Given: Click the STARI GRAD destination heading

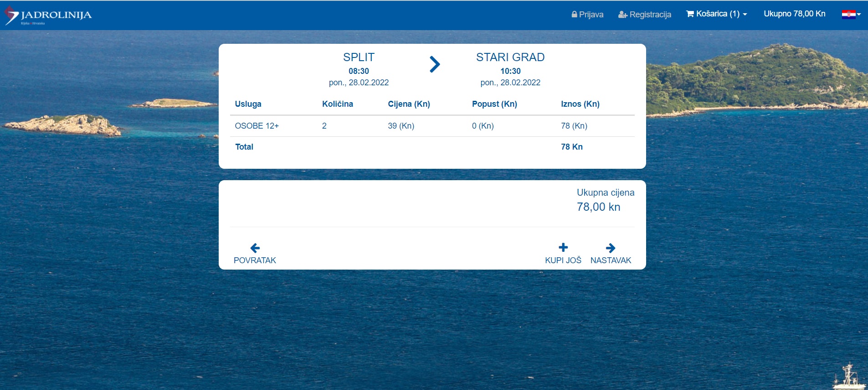Looking at the screenshot, I should coord(510,57).
